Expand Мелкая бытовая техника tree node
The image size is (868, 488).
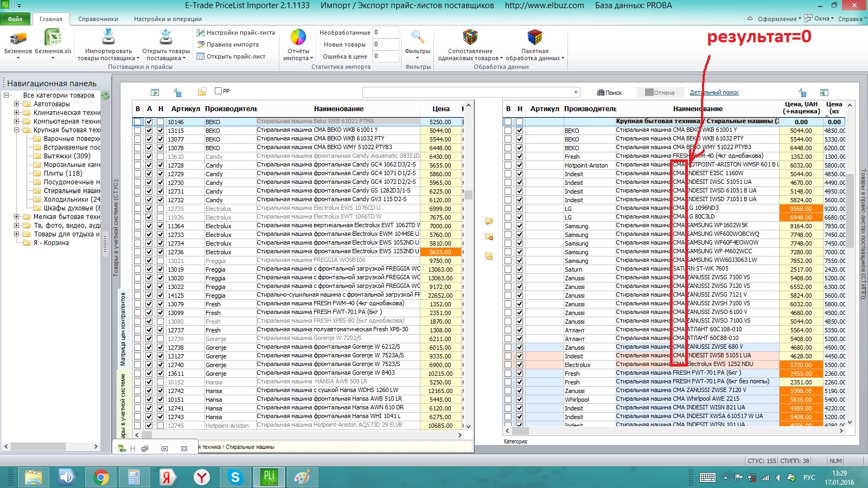click(x=16, y=217)
